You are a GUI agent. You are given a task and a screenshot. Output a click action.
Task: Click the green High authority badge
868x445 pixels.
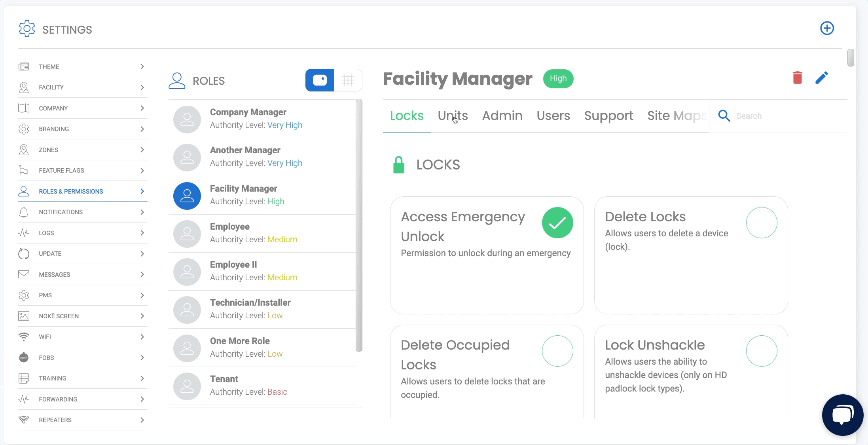point(558,78)
